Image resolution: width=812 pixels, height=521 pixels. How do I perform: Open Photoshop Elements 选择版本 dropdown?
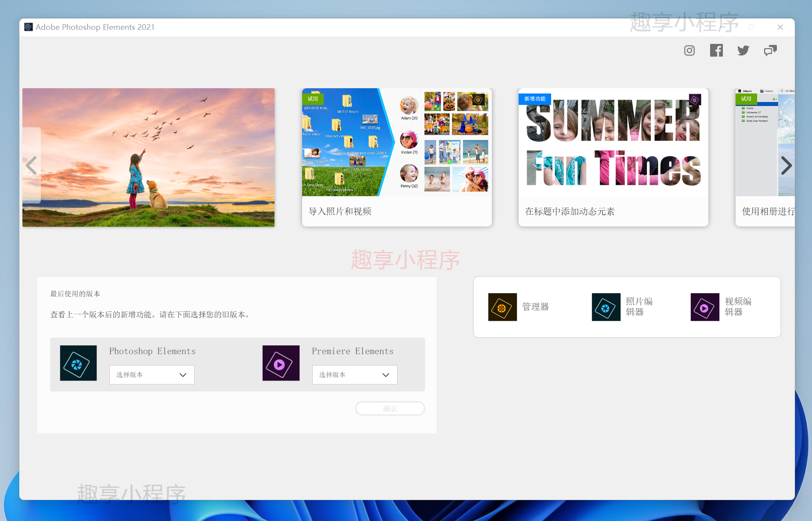[152, 375]
